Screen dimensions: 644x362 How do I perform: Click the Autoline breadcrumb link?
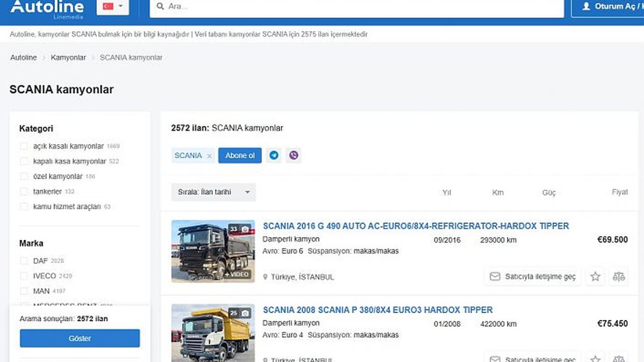(23, 57)
